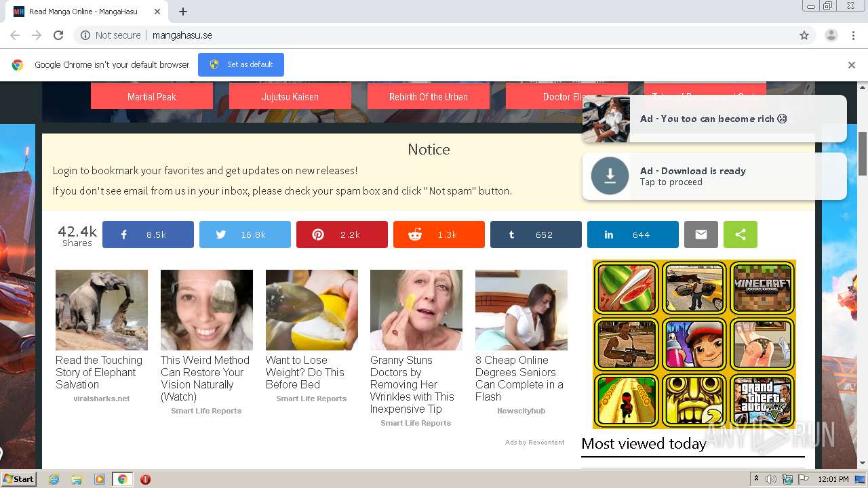The image size is (868, 488).
Task: Click the page vertical scrollbar thumb
Action: [x=862, y=153]
